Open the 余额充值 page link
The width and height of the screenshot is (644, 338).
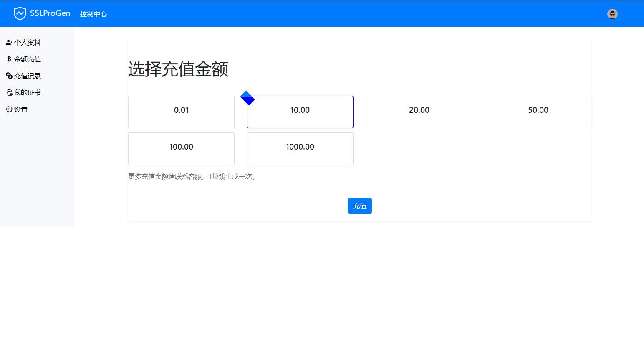tap(28, 59)
